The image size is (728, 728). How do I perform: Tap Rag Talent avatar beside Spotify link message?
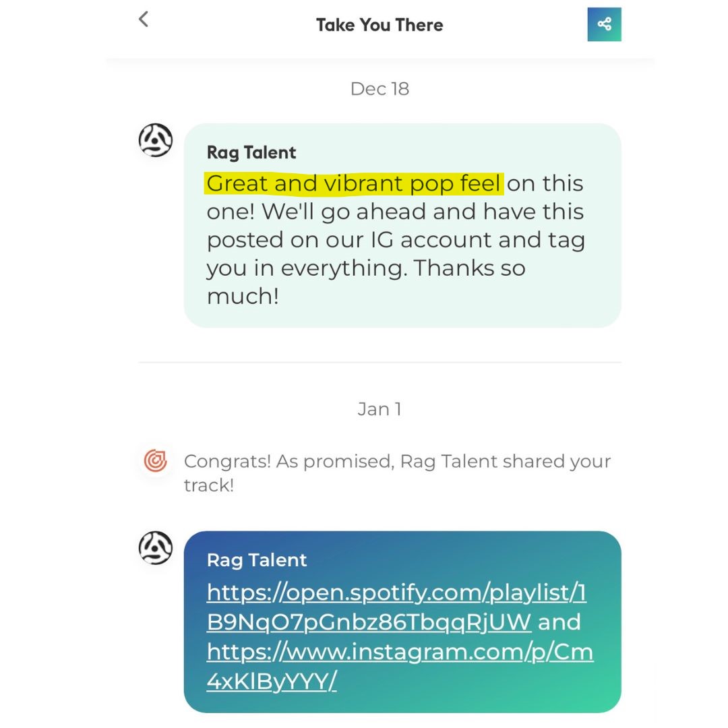pyautogui.click(x=156, y=548)
